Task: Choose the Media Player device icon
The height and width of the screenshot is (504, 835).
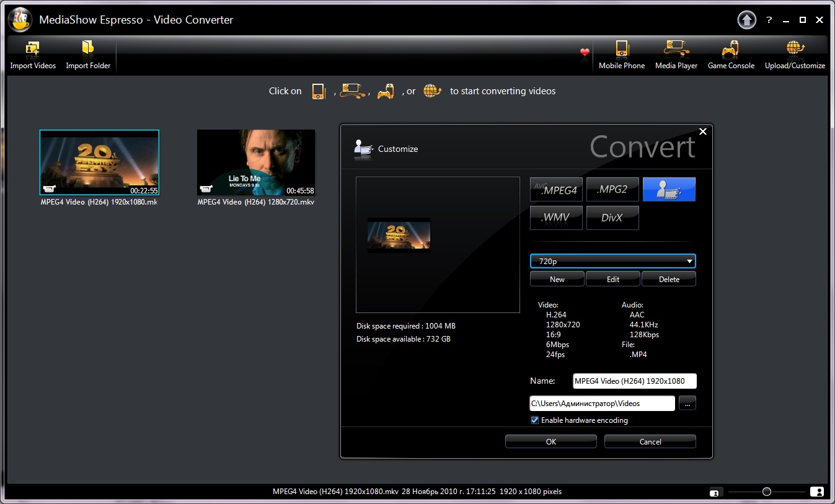Action: [676, 49]
